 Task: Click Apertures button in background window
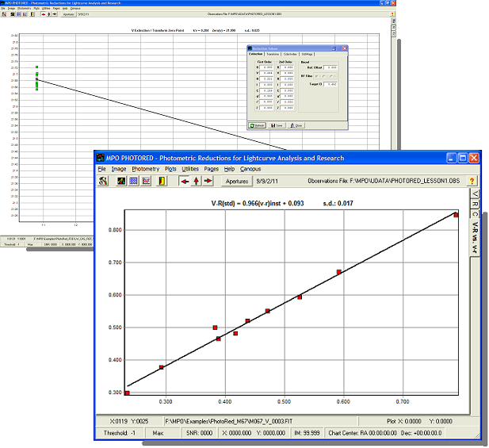(x=68, y=14)
